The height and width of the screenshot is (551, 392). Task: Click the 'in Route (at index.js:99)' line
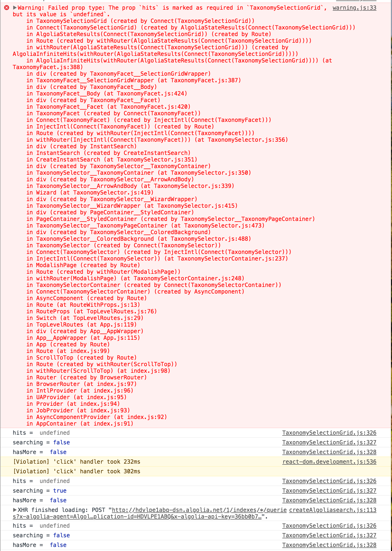pyautogui.click(x=68, y=351)
